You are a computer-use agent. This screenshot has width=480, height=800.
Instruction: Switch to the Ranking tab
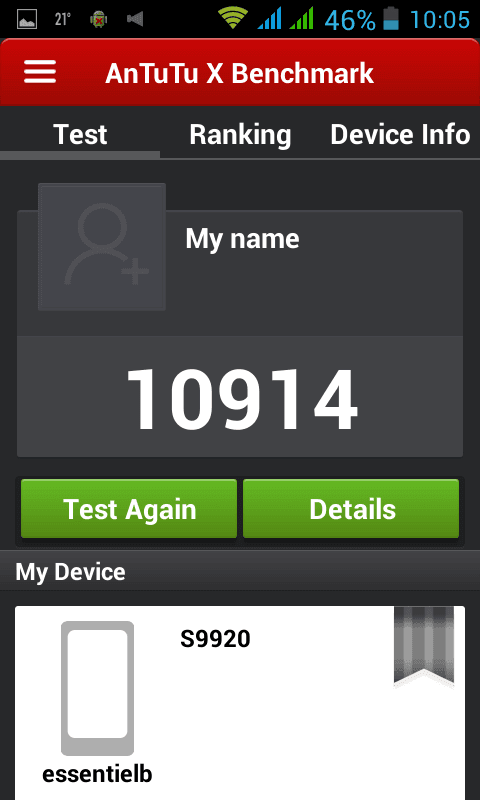coord(240,135)
